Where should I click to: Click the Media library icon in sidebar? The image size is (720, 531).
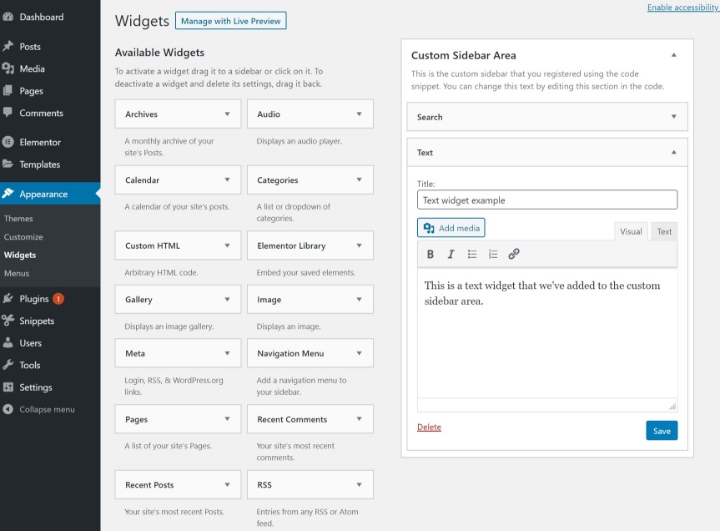click(7, 68)
